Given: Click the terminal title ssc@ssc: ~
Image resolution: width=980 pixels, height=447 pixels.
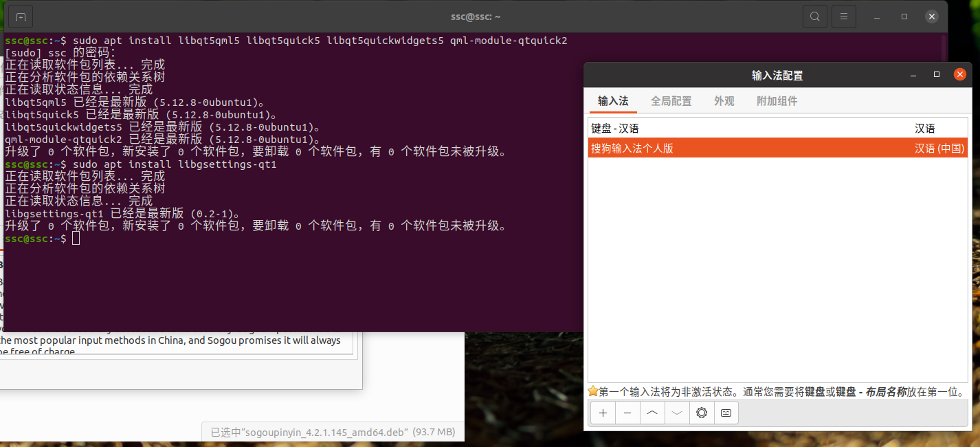Looking at the screenshot, I should tap(476, 17).
